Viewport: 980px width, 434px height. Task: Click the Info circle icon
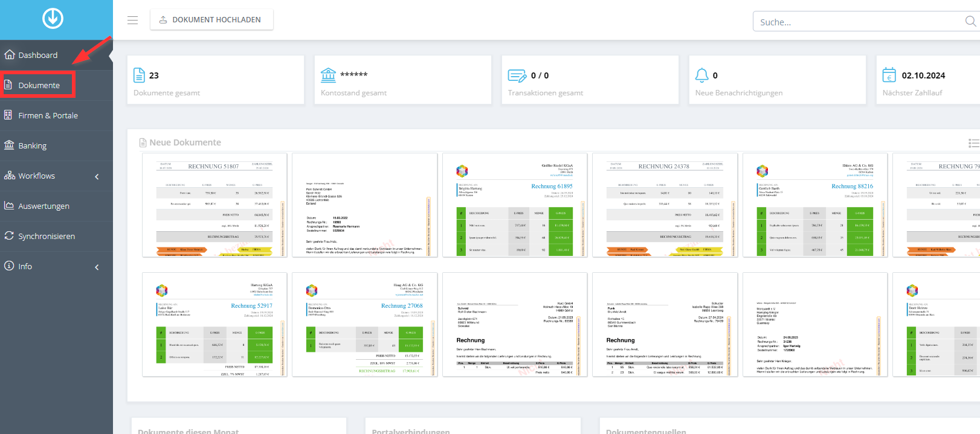tap(9, 266)
